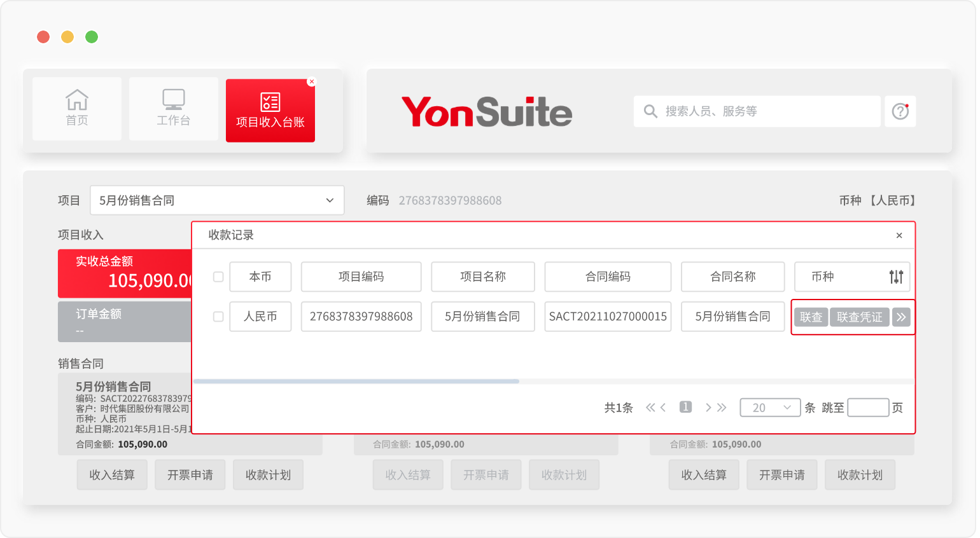Jump to first page arrow
This screenshot has width=980, height=538.
point(650,408)
